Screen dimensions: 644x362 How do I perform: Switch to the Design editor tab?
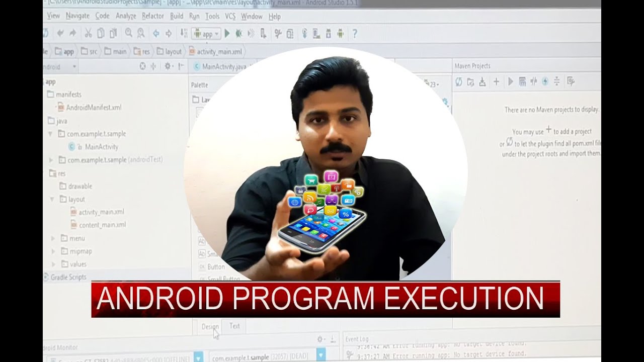pos(210,326)
